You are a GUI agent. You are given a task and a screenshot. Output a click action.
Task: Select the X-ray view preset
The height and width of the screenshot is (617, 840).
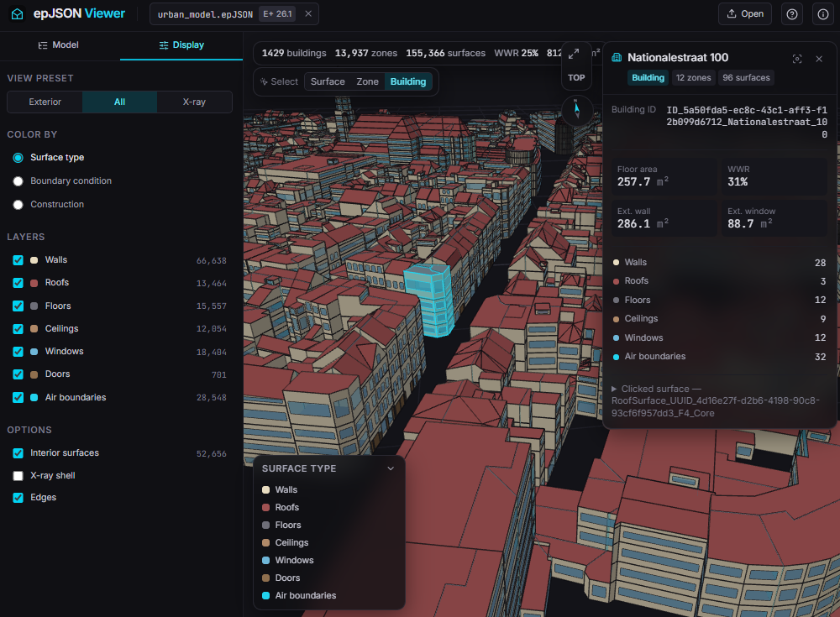pos(194,102)
